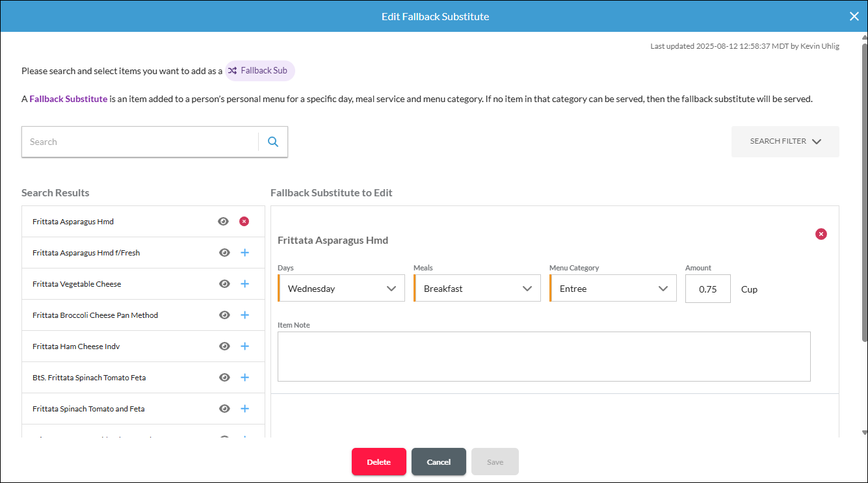Add Frittata Ham Cheese Indv item
The width and height of the screenshot is (868, 483).
click(x=244, y=346)
